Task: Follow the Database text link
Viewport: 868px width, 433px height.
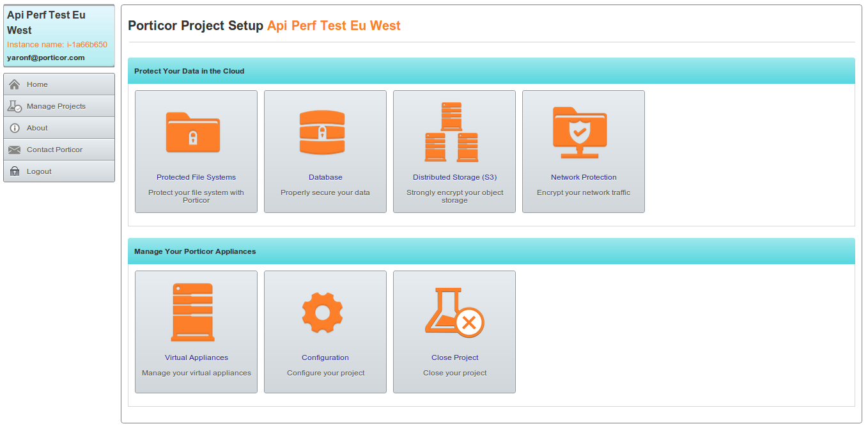Action: pyautogui.click(x=325, y=177)
